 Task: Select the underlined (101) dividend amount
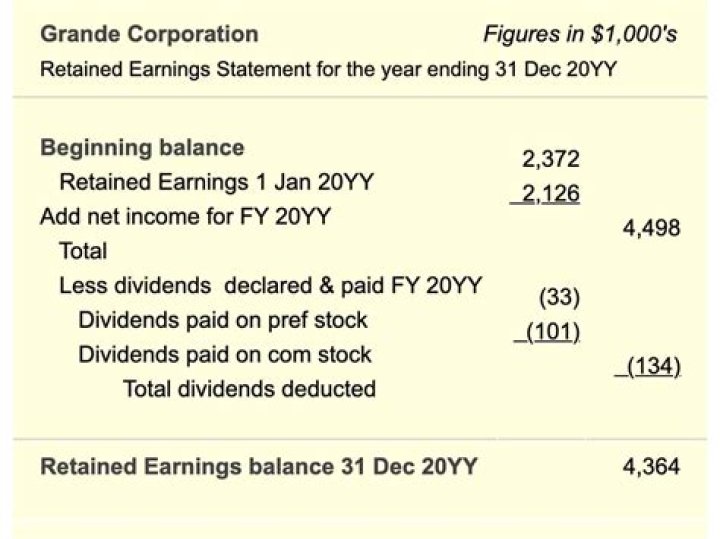pos(549,332)
